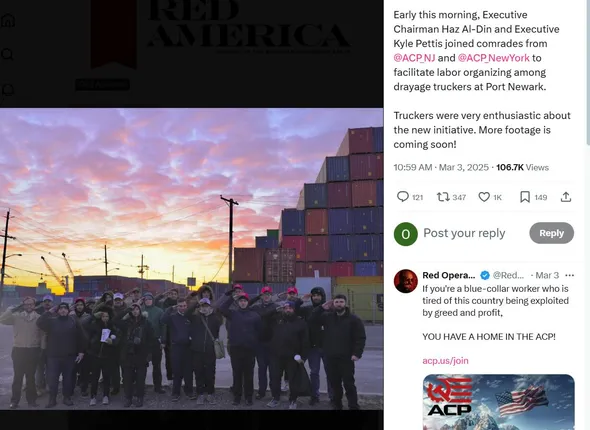Click the repost arrows icon
Image resolution: width=590 pixels, height=430 pixels.
pyautogui.click(x=442, y=197)
